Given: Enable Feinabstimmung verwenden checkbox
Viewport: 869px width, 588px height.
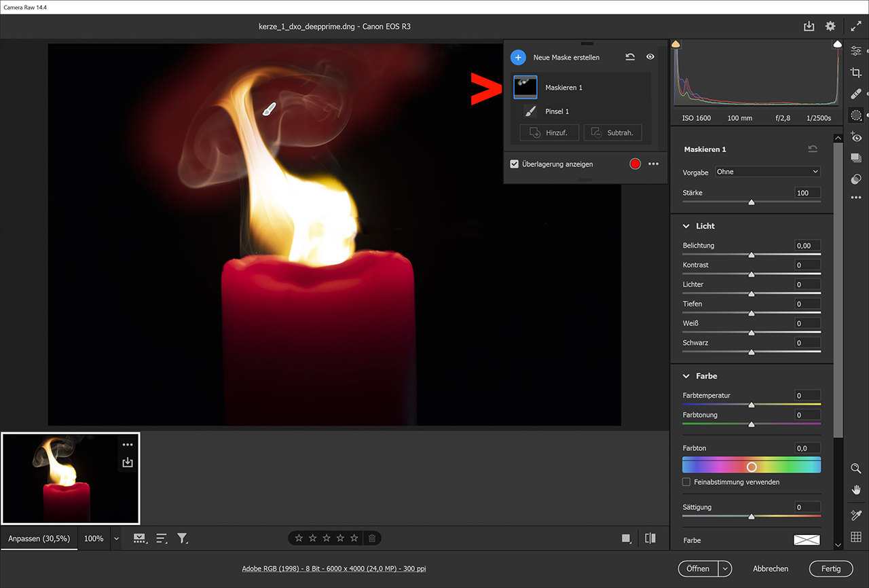Looking at the screenshot, I should (686, 482).
